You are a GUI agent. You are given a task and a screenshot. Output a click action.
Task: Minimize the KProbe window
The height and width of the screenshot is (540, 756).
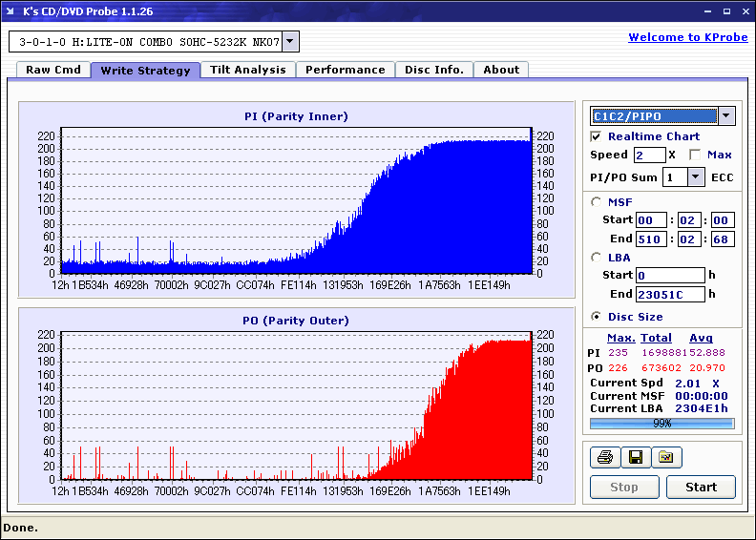(707, 11)
